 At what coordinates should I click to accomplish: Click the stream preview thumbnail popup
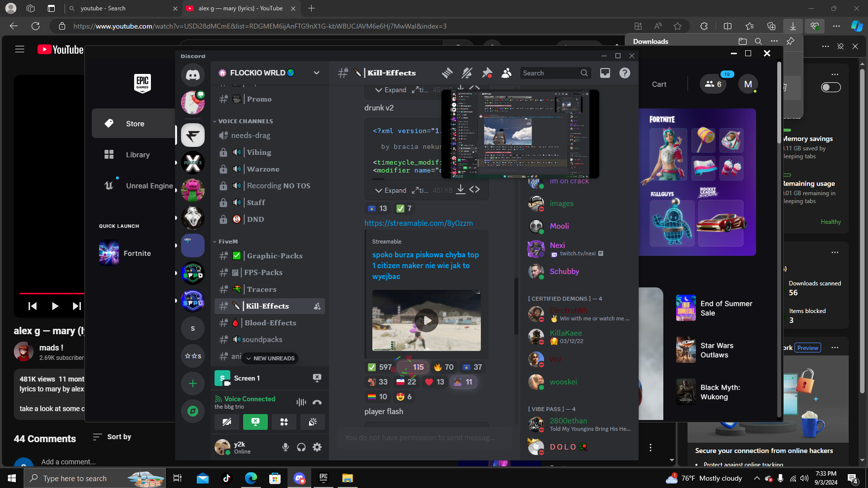click(520, 134)
